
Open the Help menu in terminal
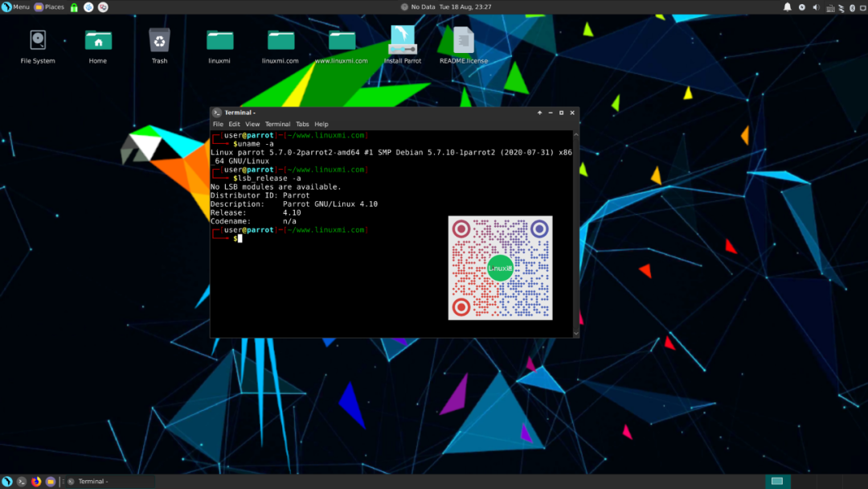pyautogui.click(x=321, y=125)
